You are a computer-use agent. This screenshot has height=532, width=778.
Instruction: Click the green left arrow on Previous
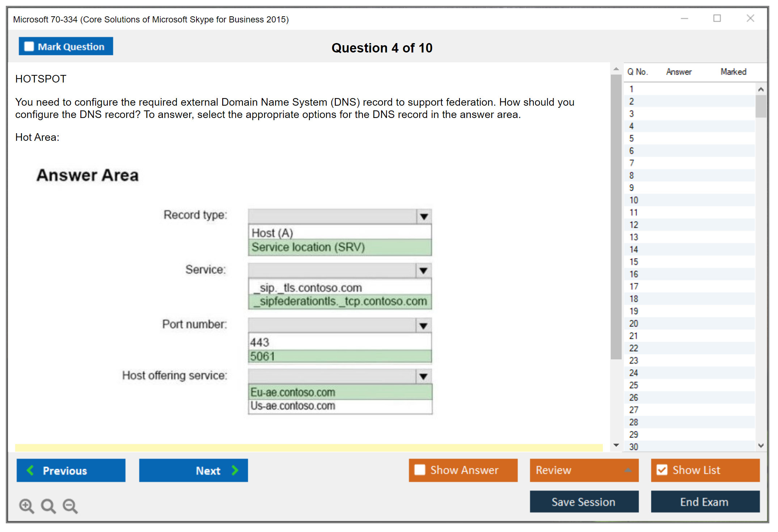(30, 470)
